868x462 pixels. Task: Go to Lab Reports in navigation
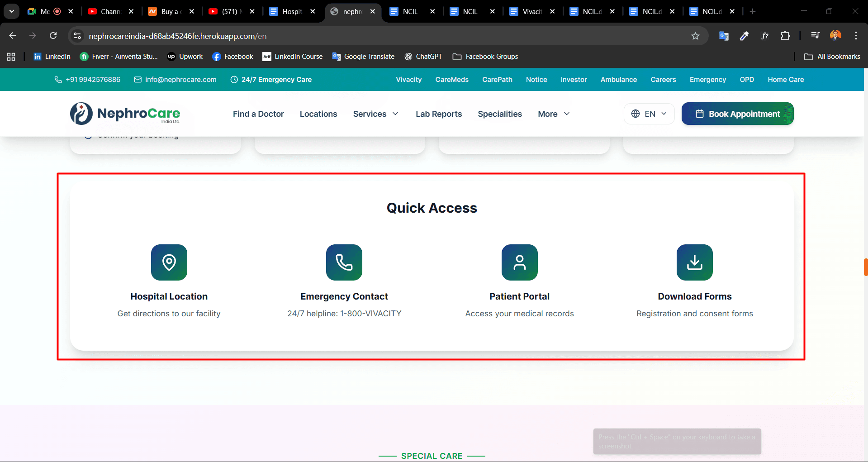(x=439, y=114)
